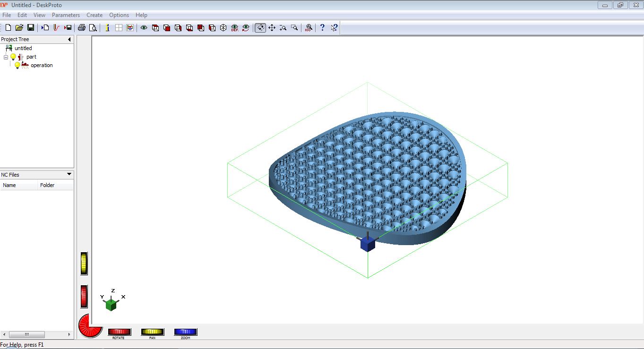644x349 pixels.
Task: Open the Create menu
Action: point(94,15)
